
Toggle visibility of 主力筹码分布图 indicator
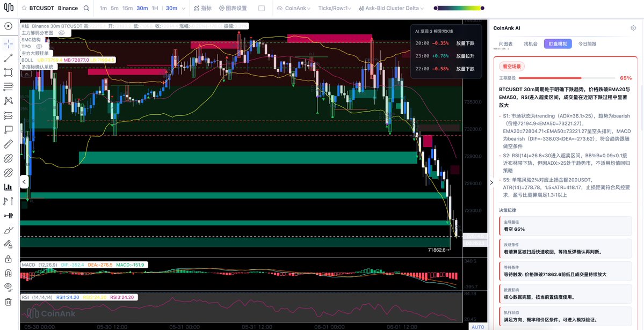[x=62, y=32]
